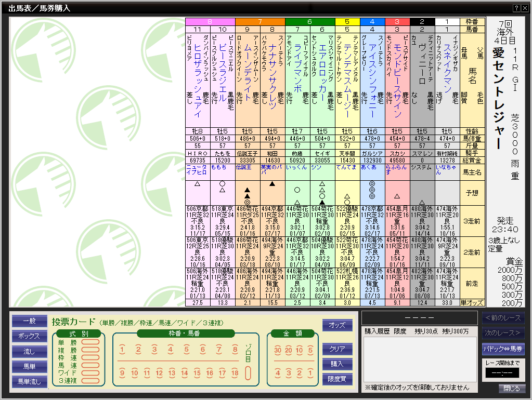Clear the voting card with クリア
The width and height of the screenshot is (532, 400).
click(x=338, y=349)
